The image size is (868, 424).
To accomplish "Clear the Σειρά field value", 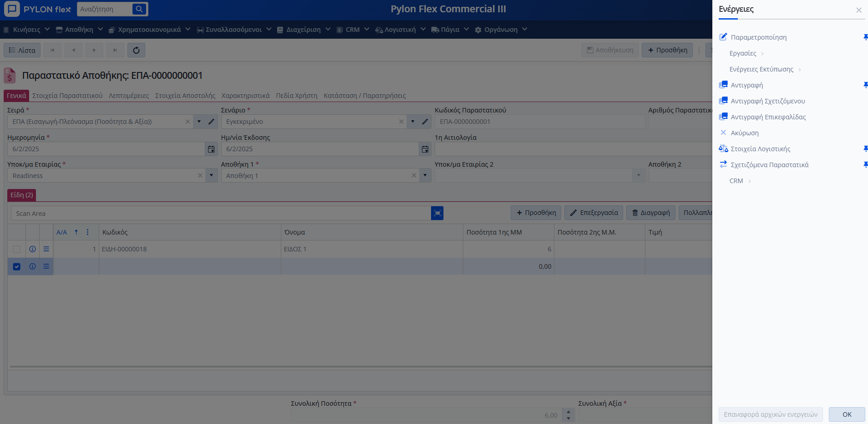I will [188, 122].
